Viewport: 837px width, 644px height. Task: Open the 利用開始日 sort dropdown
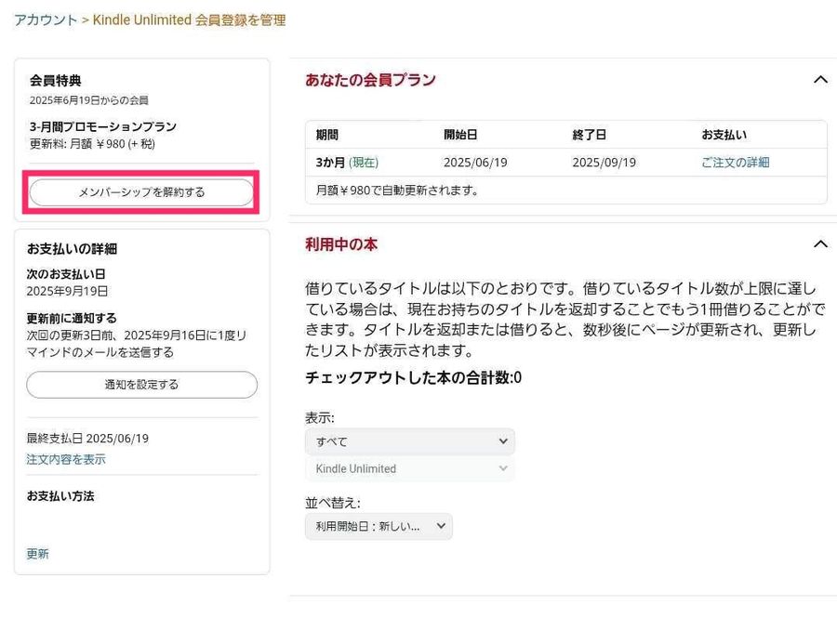(x=379, y=527)
